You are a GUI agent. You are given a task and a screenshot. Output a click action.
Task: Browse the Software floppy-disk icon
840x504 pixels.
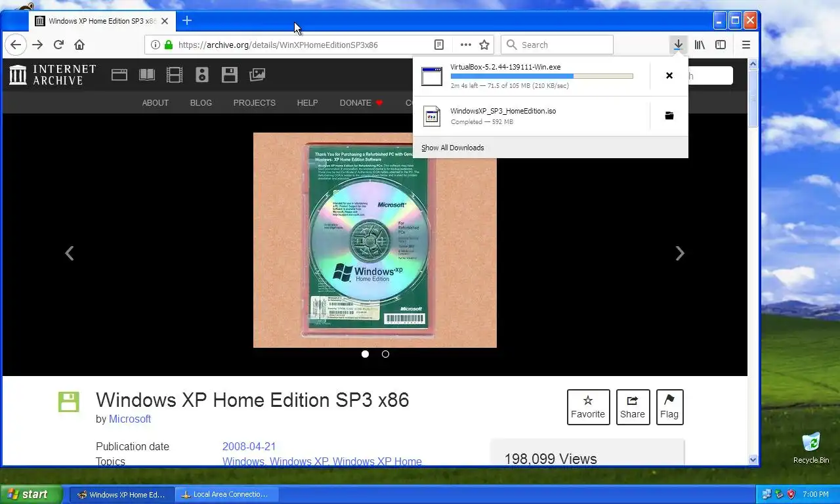pyautogui.click(x=230, y=75)
